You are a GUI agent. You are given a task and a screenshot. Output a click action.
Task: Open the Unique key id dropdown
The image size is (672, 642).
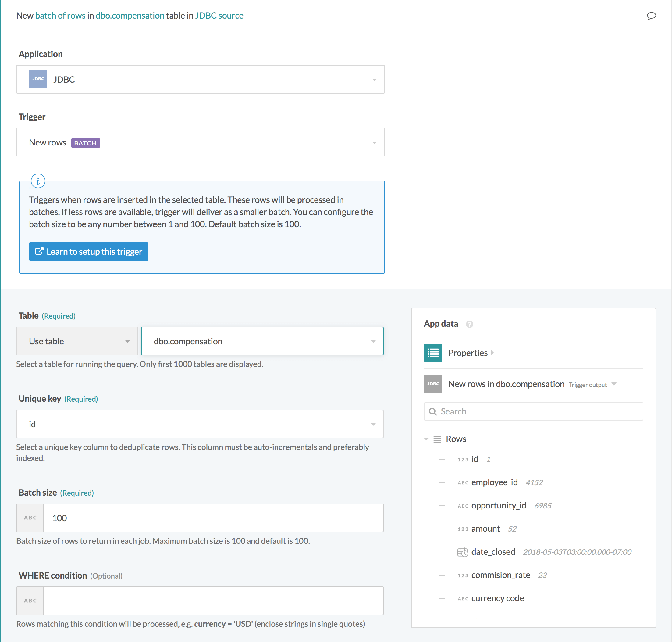point(373,424)
